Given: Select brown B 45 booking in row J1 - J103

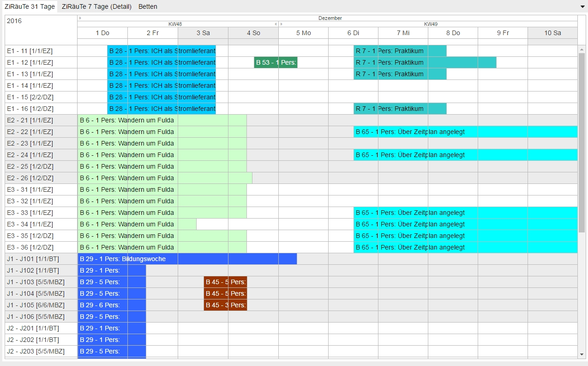Looking at the screenshot, I should [x=225, y=282].
